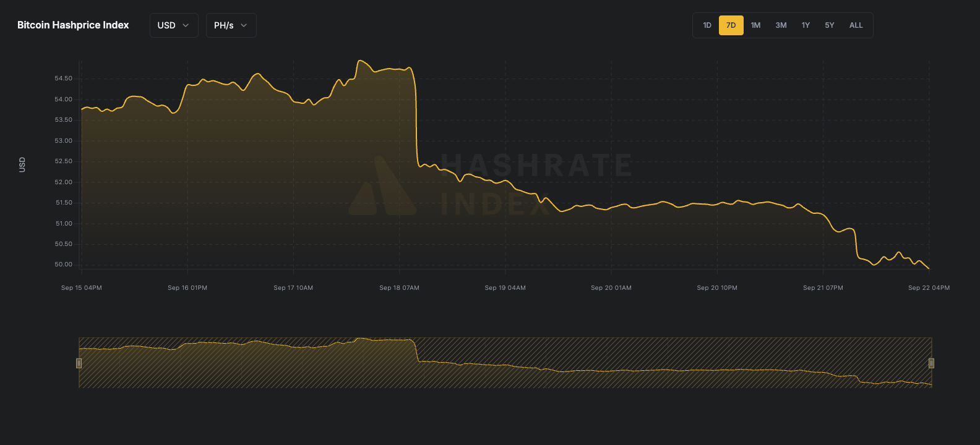Click the 52.50 y-axis value
980x445 pixels.
[x=63, y=161]
